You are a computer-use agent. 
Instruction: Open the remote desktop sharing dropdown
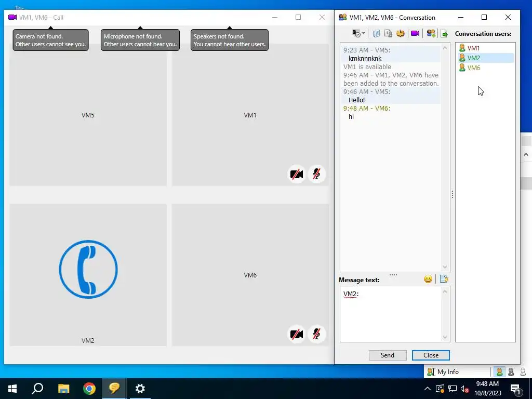358,34
